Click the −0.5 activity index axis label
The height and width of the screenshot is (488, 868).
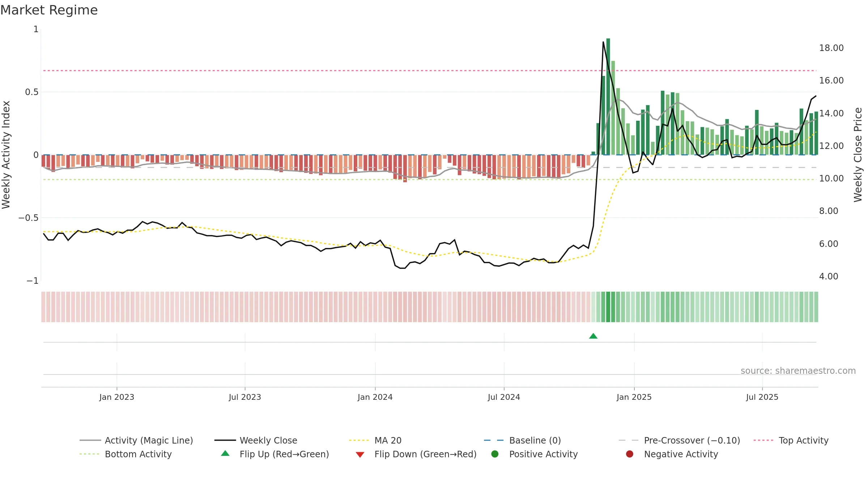pos(29,218)
